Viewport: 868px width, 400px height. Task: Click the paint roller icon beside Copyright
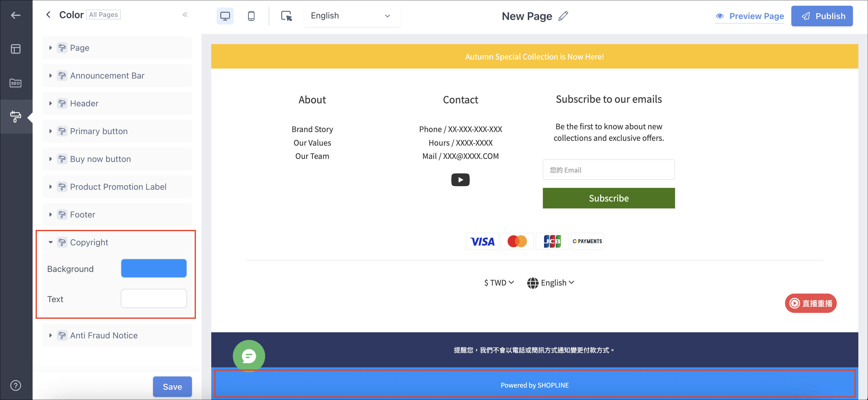pyautogui.click(x=62, y=242)
